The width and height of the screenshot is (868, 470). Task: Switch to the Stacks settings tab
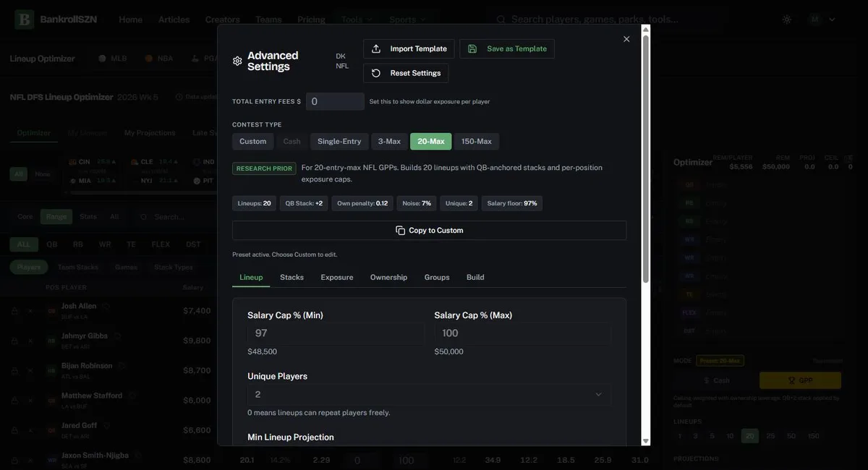[x=292, y=278]
